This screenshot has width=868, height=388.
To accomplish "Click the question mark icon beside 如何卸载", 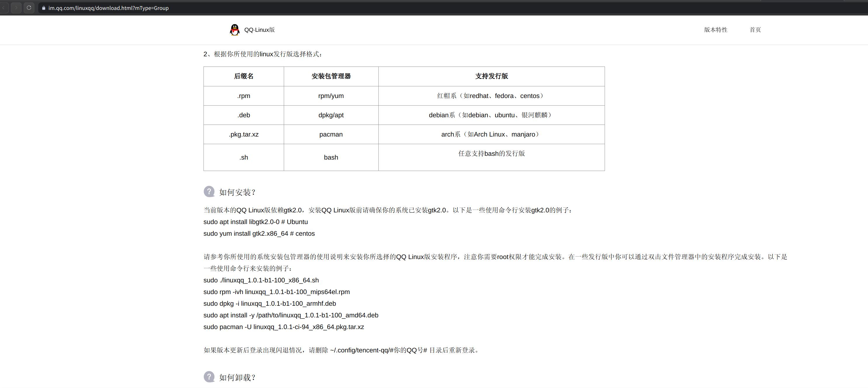I will (x=209, y=377).
